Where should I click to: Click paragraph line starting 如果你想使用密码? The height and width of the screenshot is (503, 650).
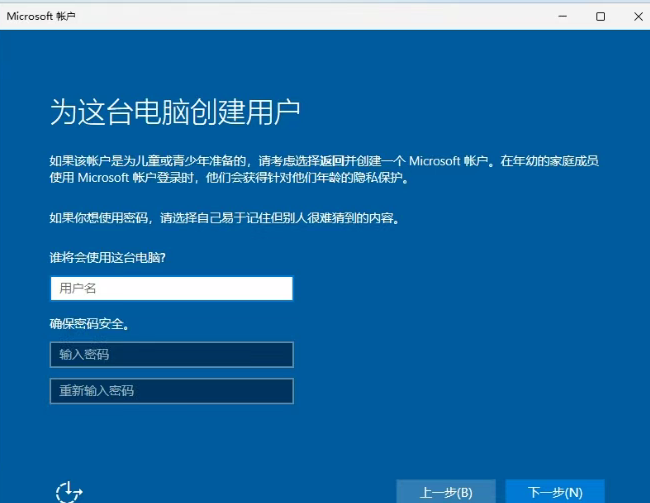point(224,217)
